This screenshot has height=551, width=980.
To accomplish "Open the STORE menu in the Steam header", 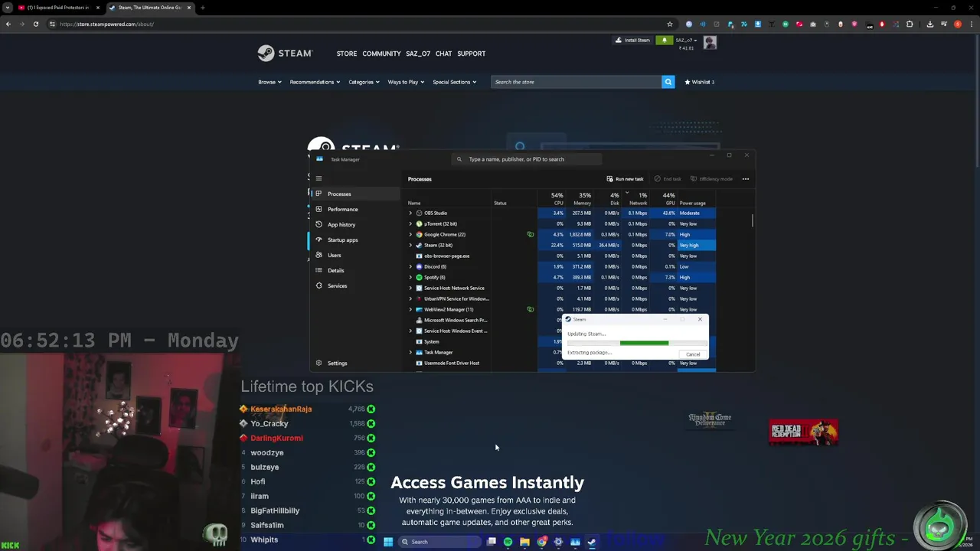I will 347,54.
